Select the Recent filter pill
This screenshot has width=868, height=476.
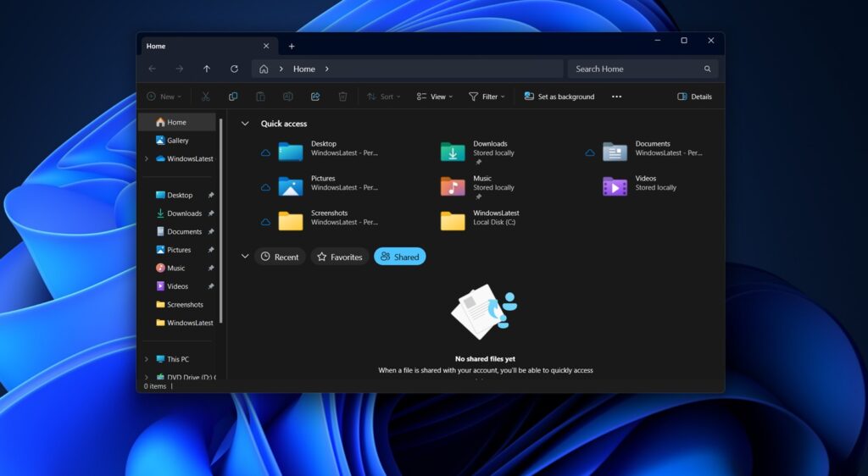tap(280, 257)
